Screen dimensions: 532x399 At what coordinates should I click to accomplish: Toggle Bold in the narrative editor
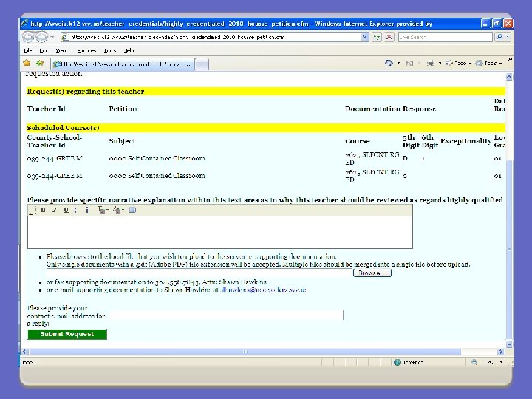coord(43,210)
